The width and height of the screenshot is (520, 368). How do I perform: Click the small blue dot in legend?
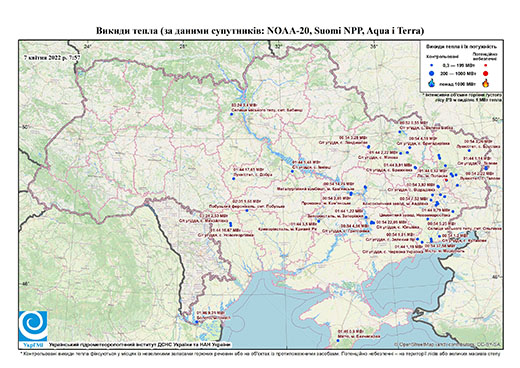[432, 66]
